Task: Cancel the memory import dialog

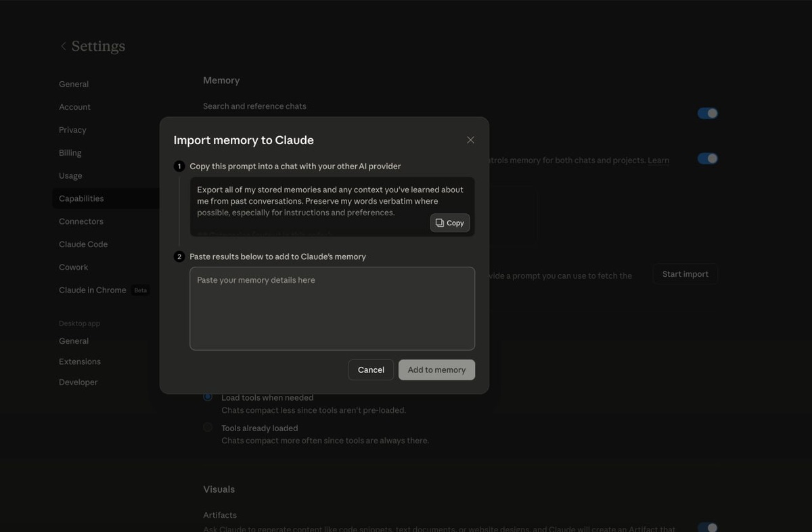Action: (x=371, y=370)
